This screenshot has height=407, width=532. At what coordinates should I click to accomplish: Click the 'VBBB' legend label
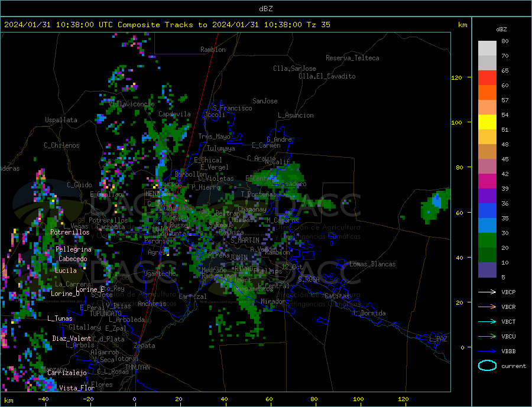(508, 351)
